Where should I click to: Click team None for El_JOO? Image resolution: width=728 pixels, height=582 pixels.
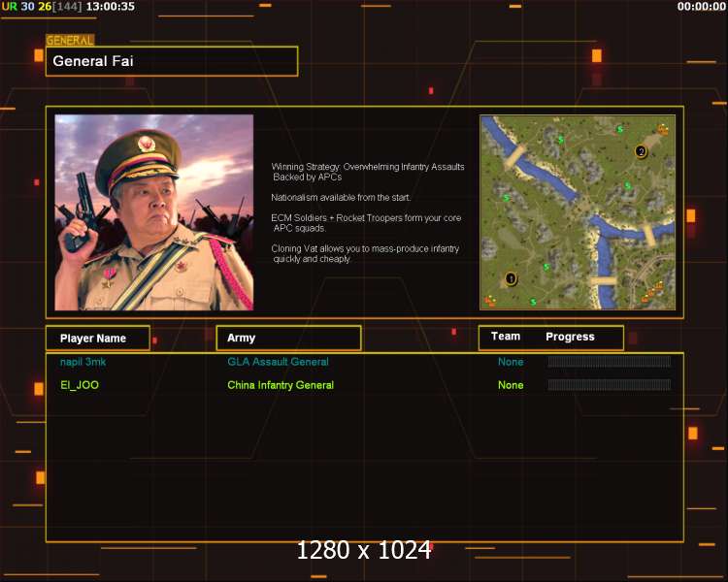511,385
